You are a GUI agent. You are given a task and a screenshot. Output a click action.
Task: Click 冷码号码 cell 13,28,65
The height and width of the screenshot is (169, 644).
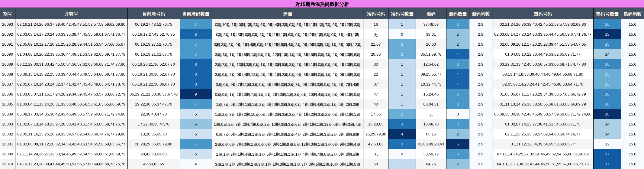[x=376, y=124]
